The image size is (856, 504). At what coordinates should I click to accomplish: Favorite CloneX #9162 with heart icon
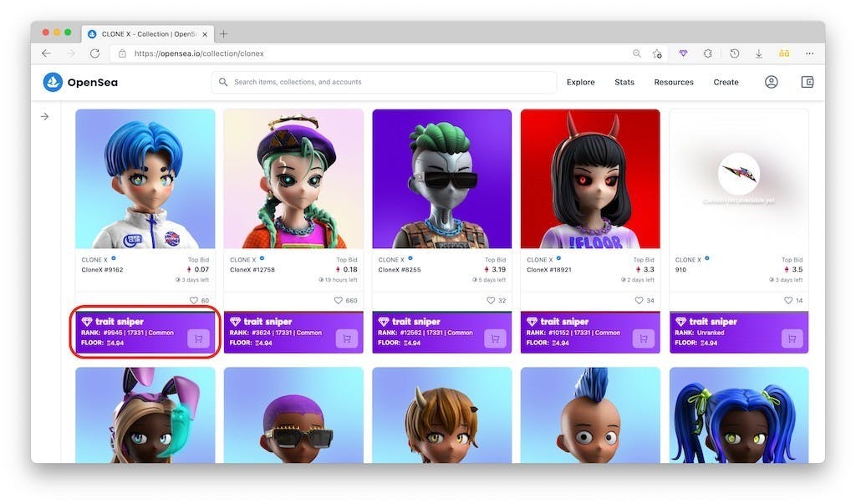194,300
